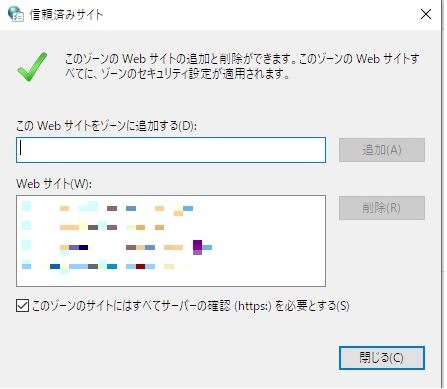Click the Web サイト(W): label
This screenshot has height=389, width=447.
click(54, 184)
